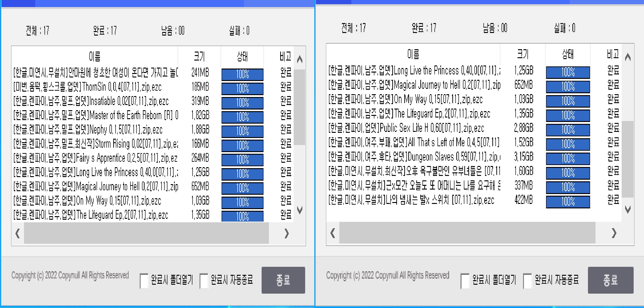Toggle 완료시 자동종료 checkbox in right window
Screen dimensions: 644x308
[527, 281]
